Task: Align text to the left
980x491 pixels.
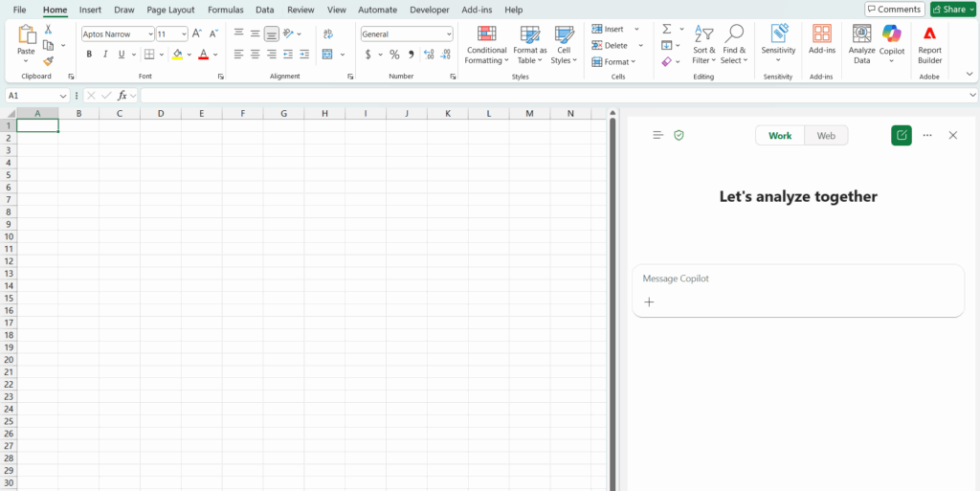Action: pos(238,55)
